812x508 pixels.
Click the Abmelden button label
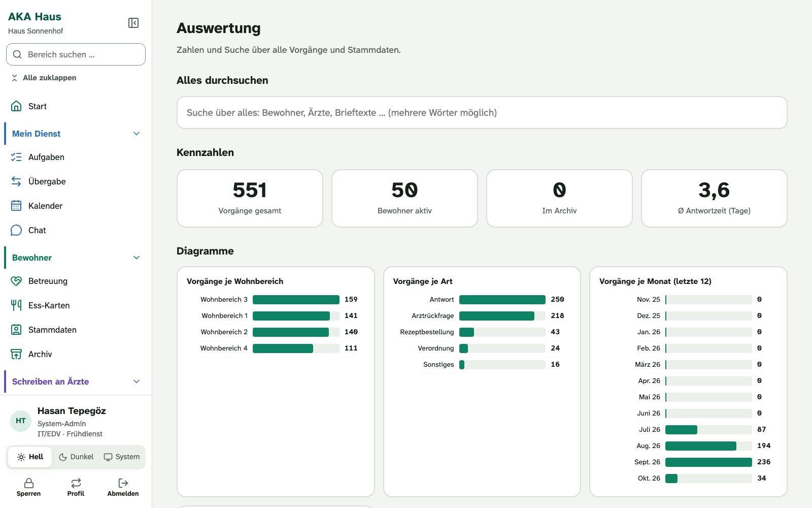[123, 493]
